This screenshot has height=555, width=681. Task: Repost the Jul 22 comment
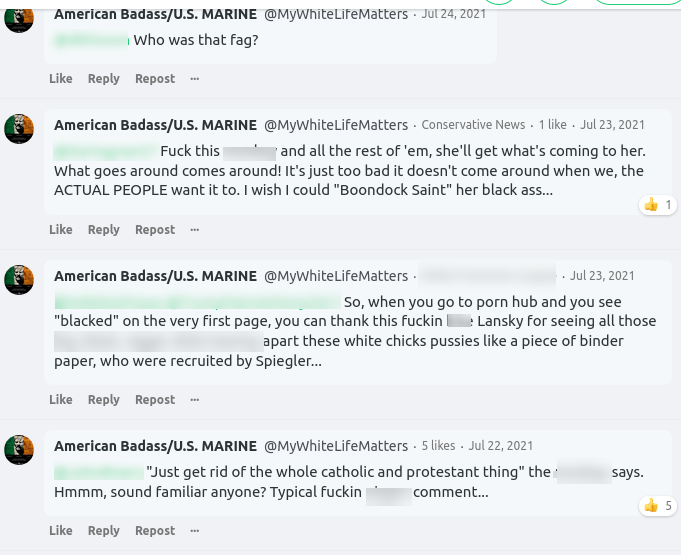pyautogui.click(x=155, y=531)
